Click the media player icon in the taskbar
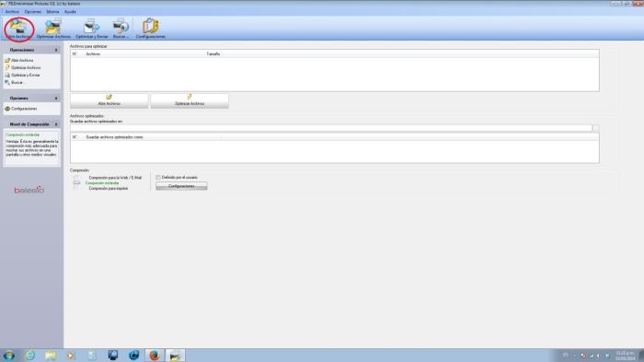The image size is (644, 362). tap(71, 355)
